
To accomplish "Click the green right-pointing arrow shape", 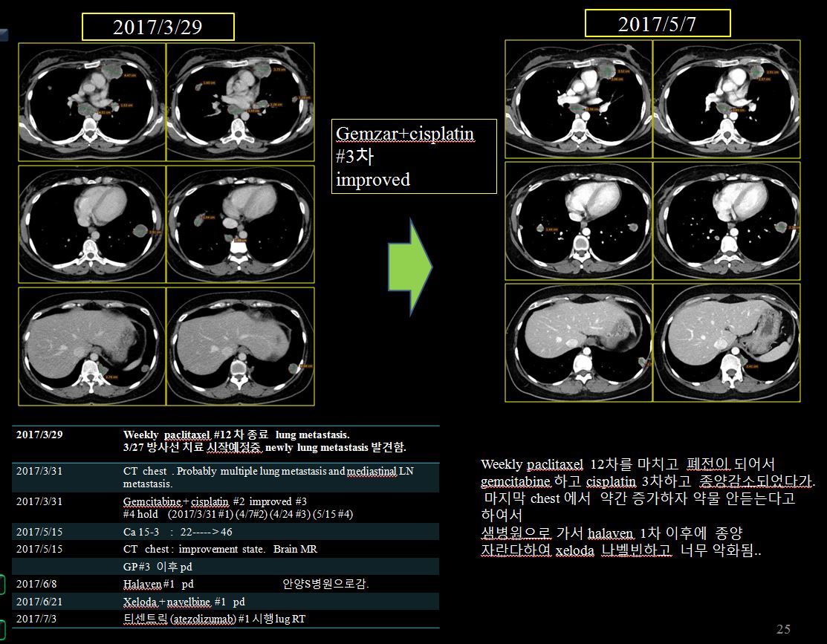I will 410,264.
